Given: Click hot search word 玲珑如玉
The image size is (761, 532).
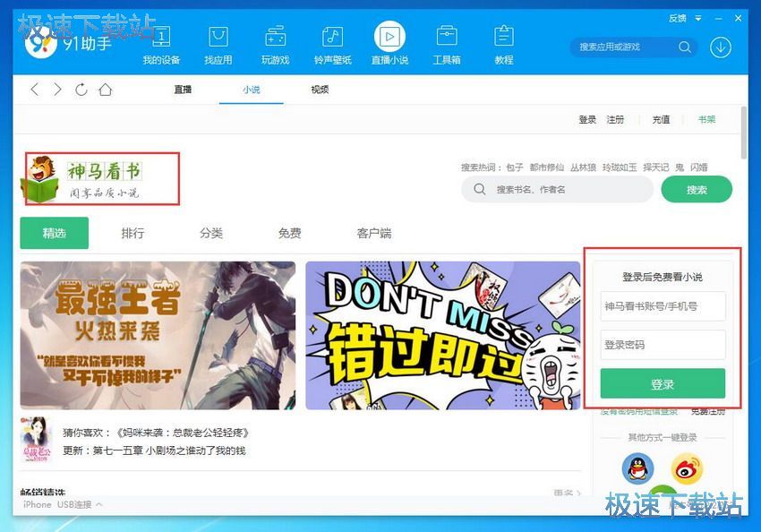Looking at the screenshot, I should click(620, 167).
